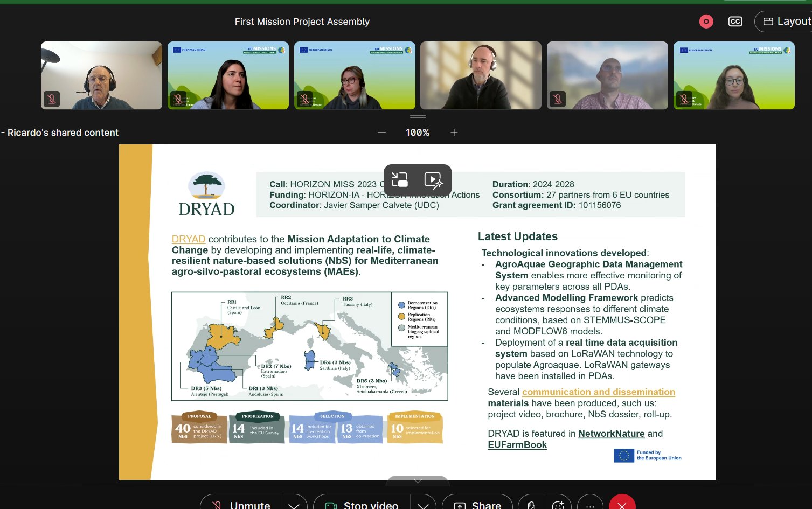Open the emoji reactions icon
The width and height of the screenshot is (812, 509).
[558, 504]
